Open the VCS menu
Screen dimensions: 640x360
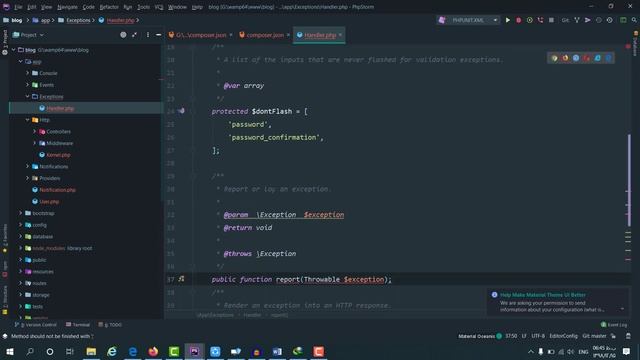[x=158, y=7]
